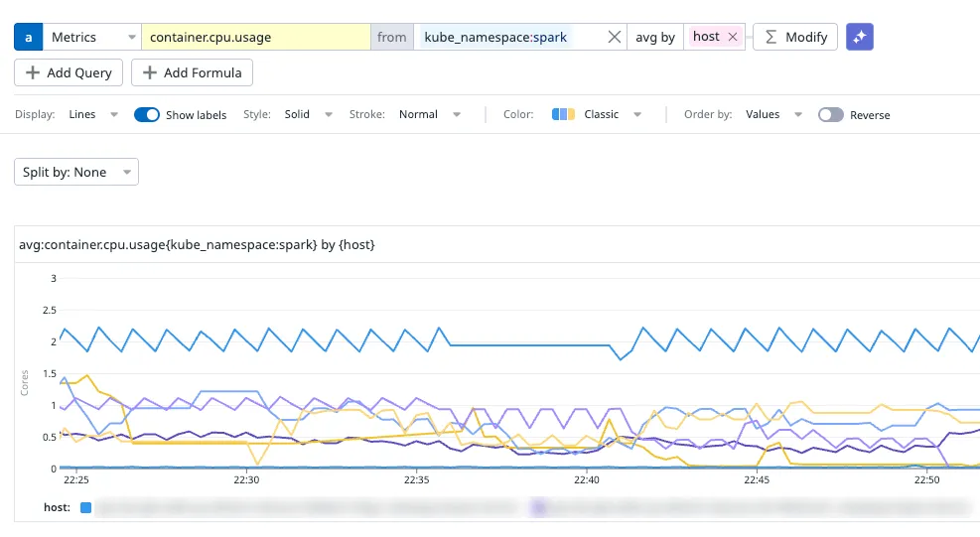
Task: Click the Classic color palette swatch
Action: tap(563, 114)
